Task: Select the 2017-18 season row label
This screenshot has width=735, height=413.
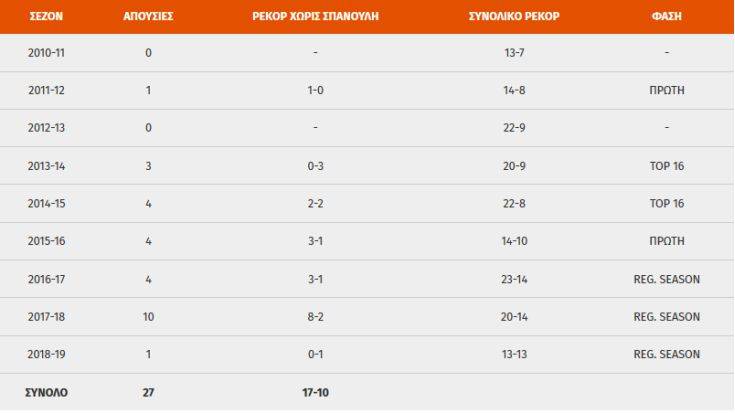Action: pyautogui.click(x=47, y=317)
